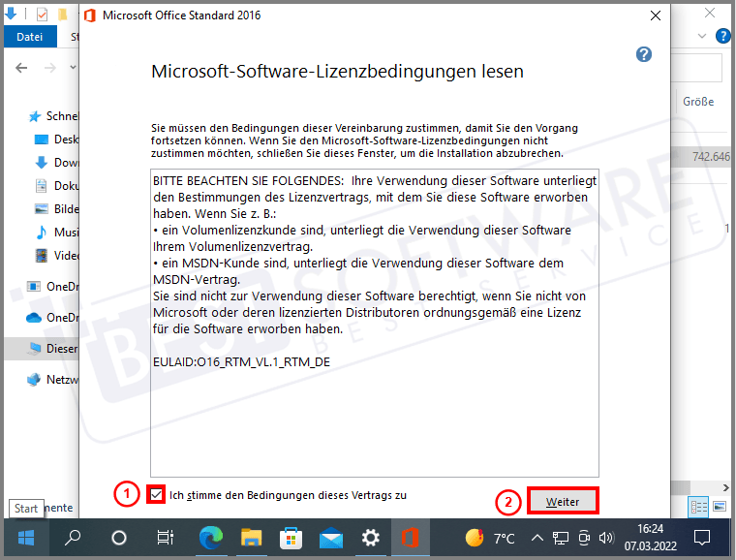Open Dokumente folder in Explorer sidebar
736x560 pixels.
click(x=56, y=185)
